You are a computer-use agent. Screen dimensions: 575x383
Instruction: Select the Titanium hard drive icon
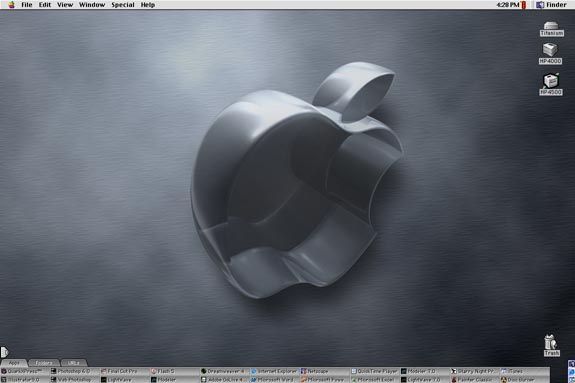tap(551, 29)
